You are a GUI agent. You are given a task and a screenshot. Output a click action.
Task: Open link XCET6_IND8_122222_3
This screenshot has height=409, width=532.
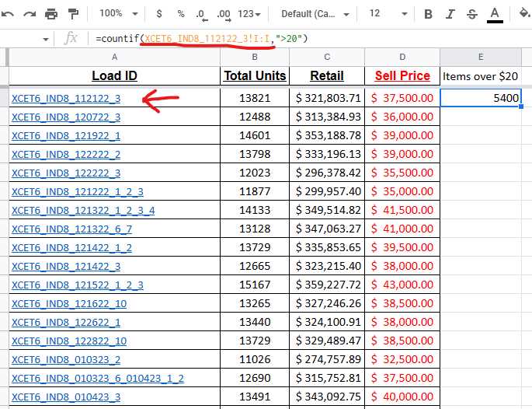(66, 173)
